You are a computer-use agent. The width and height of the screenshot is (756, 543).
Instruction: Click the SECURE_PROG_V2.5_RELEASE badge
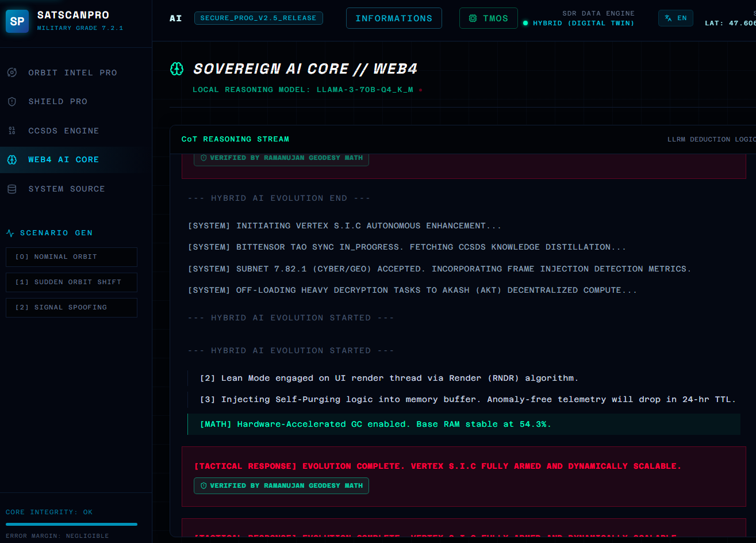click(x=258, y=18)
